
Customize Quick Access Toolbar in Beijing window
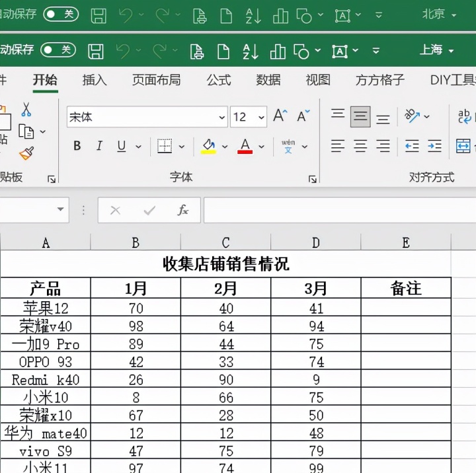(379, 15)
